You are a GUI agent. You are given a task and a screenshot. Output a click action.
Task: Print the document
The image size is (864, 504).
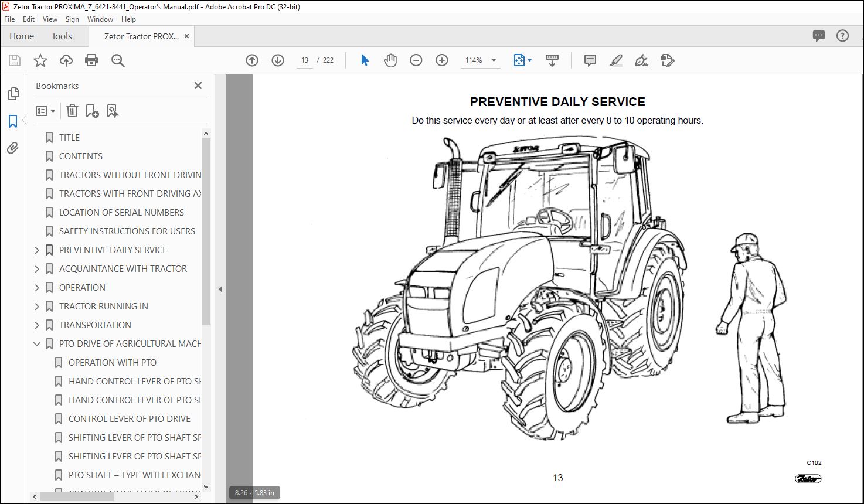pyautogui.click(x=91, y=60)
